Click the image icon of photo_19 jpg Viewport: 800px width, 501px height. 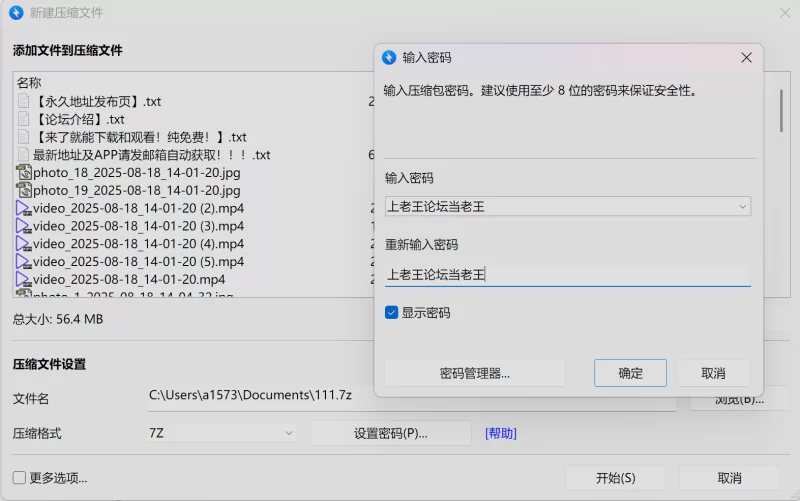(23, 190)
